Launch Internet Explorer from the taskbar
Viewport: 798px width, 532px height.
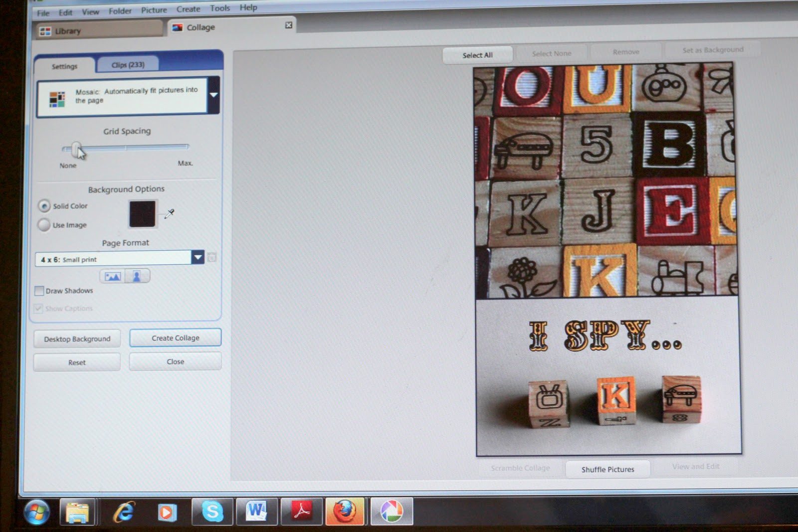tap(124, 512)
